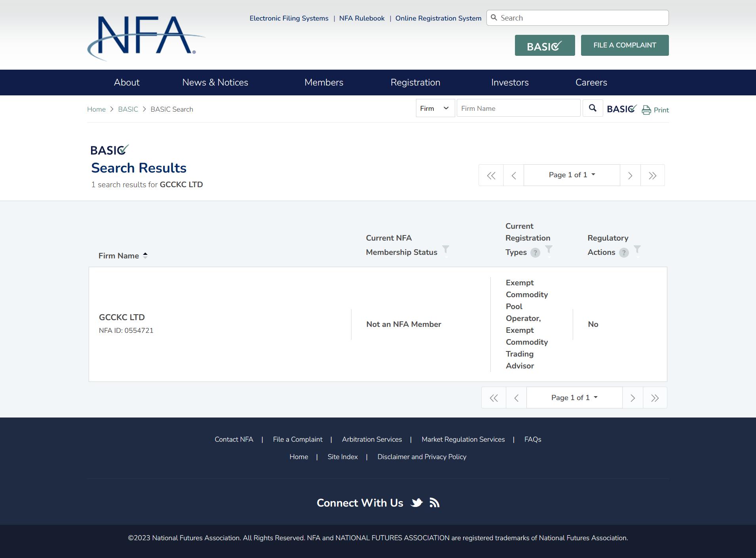Open Online Registration System link

[x=438, y=18]
